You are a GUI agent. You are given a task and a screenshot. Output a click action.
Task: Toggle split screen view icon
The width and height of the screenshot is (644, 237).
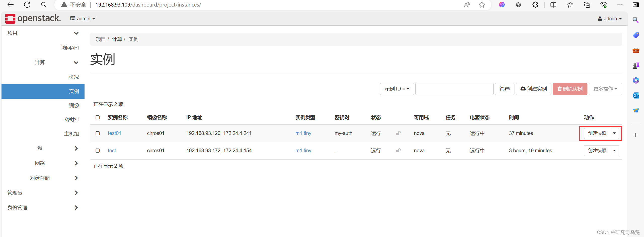click(x=553, y=5)
